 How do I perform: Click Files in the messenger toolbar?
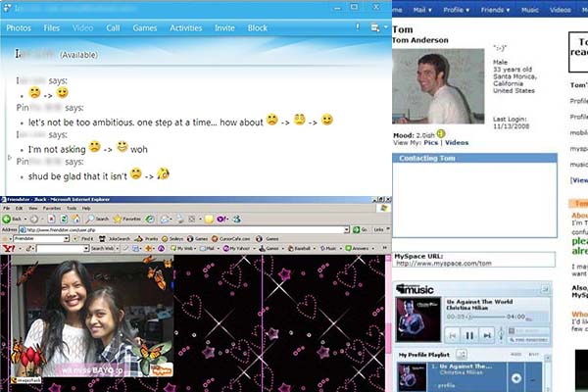tap(52, 28)
